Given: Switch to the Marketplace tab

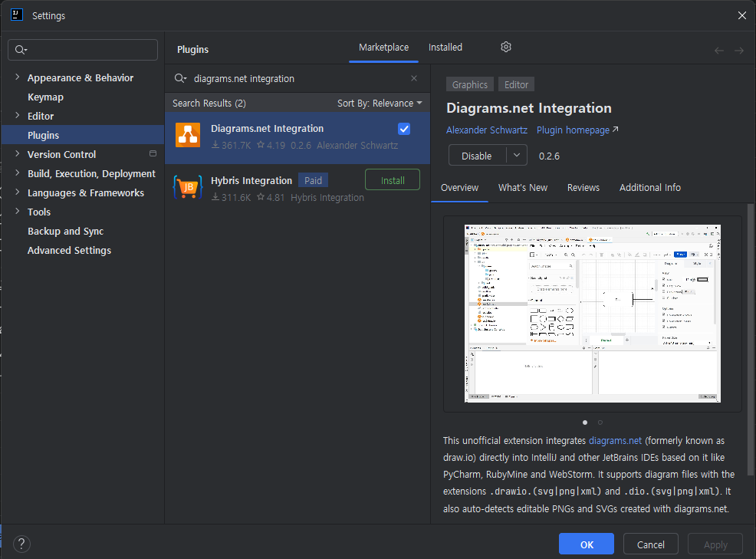Looking at the screenshot, I should click(384, 48).
